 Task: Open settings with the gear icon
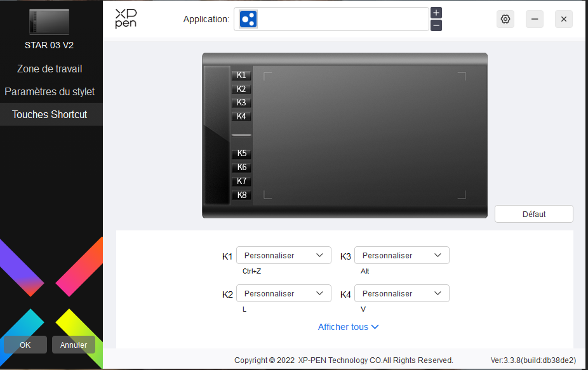[505, 19]
